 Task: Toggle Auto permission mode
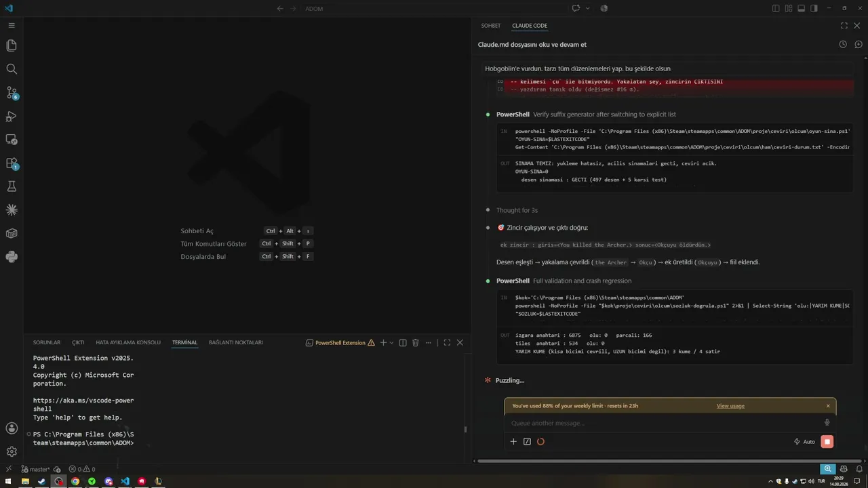click(x=804, y=442)
